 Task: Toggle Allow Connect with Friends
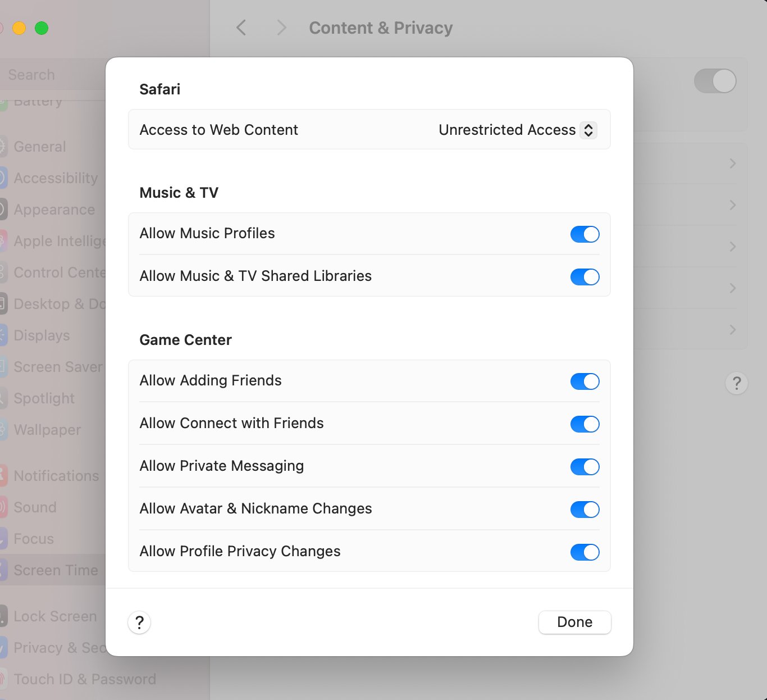585,424
